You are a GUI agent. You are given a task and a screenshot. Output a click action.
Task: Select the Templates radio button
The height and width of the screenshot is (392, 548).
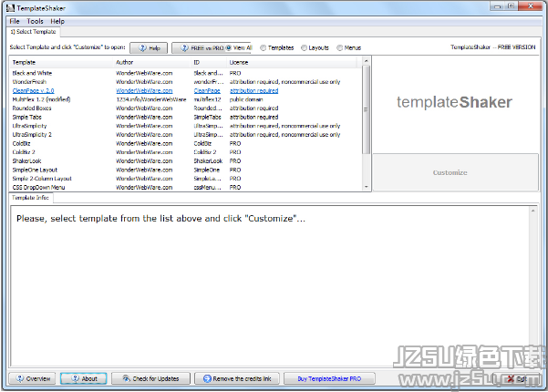(x=264, y=48)
